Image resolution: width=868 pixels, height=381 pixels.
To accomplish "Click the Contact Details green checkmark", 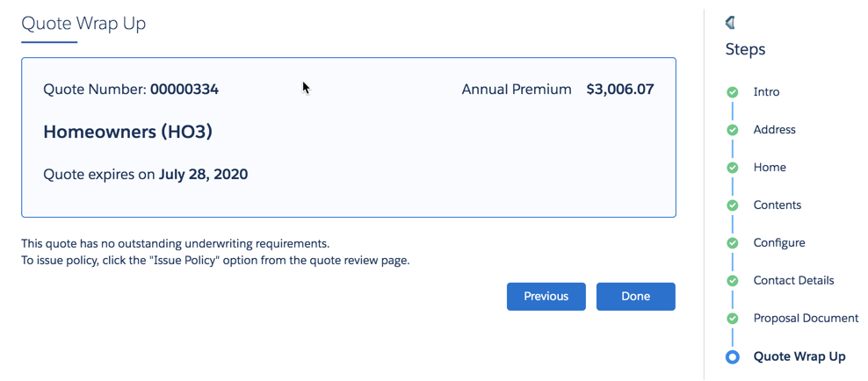I will (733, 281).
